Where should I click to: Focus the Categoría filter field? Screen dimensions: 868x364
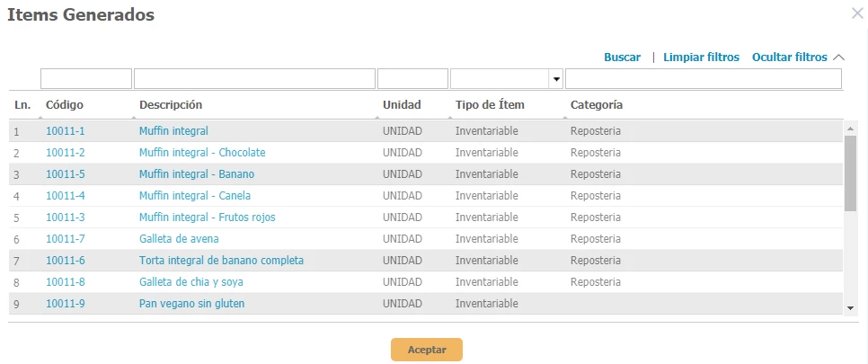pos(703,79)
